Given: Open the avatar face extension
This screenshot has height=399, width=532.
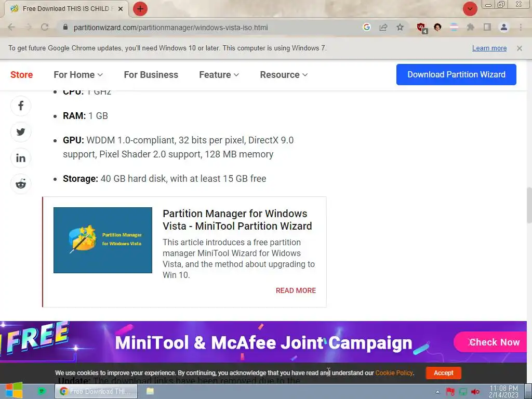Looking at the screenshot, I should click(x=437, y=27).
